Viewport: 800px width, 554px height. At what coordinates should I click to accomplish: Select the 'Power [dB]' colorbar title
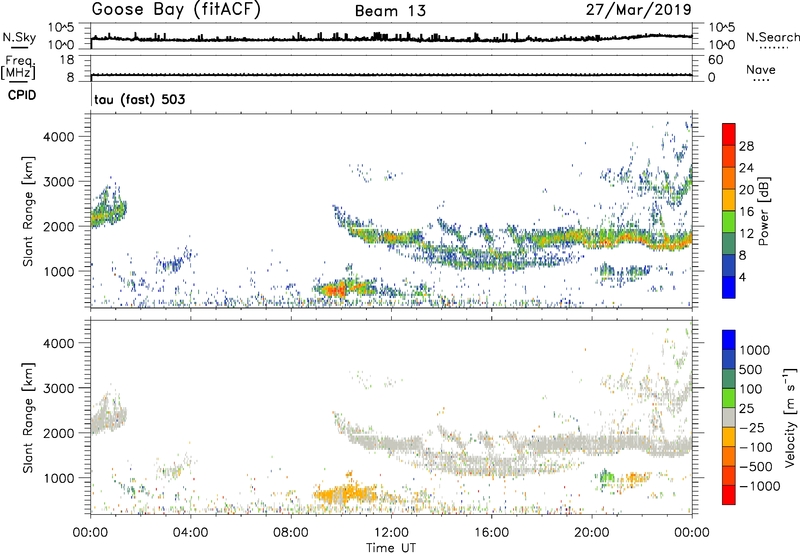[764, 211]
